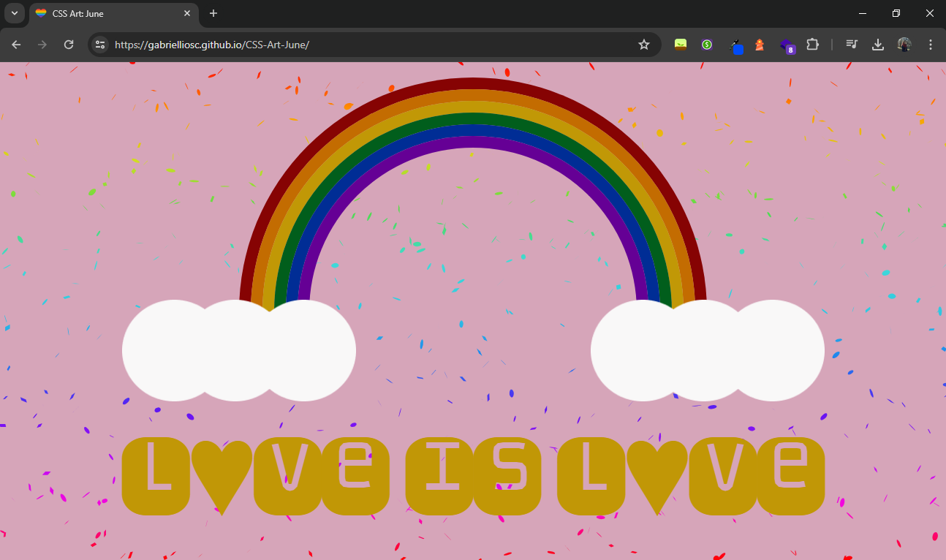Open the media controls button
This screenshot has height=560, width=946.
pos(852,45)
